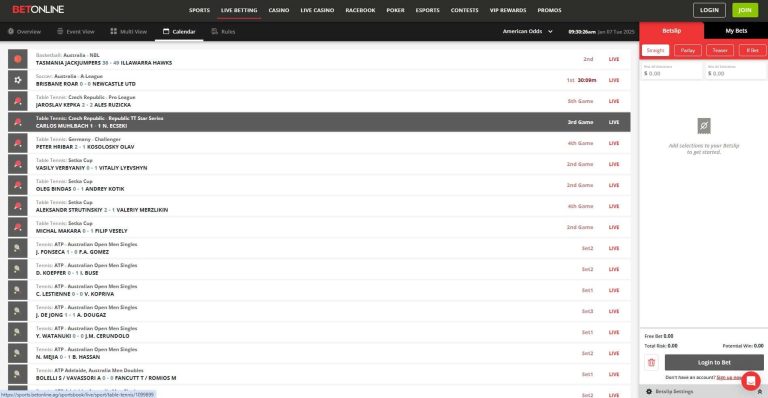Image resolution: width=768 pixels, height=398 pixels.
Task: Select the Parlay bet type
Action: click(x=688, y=50)
